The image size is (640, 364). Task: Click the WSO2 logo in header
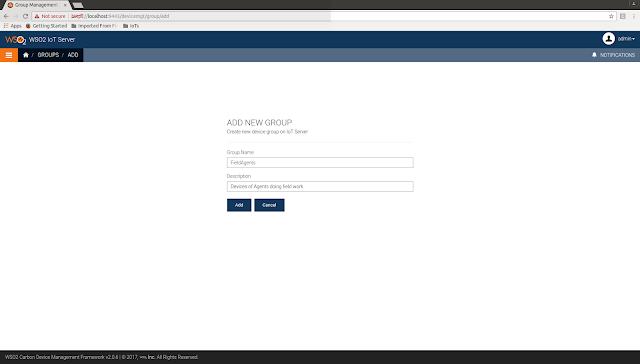tap(16, 40)
